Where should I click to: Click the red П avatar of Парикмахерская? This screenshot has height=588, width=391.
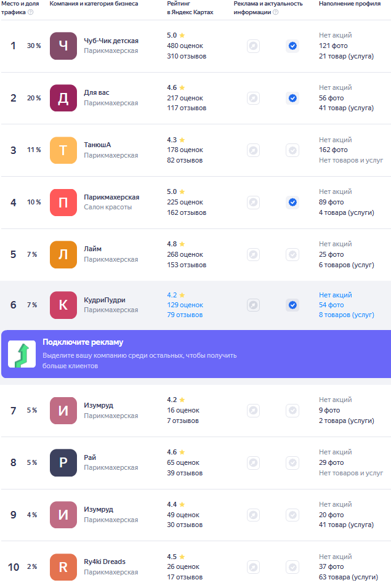(x=63, y=203)
